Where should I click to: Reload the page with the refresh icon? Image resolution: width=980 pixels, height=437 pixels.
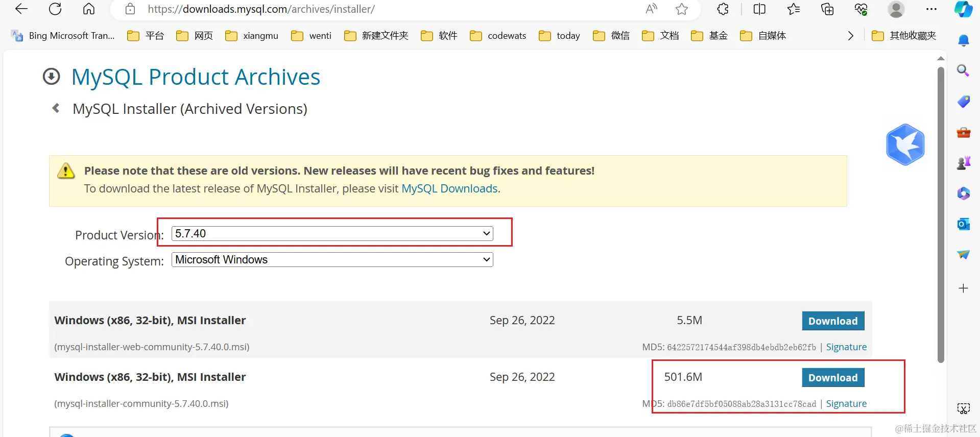point(55,9)
